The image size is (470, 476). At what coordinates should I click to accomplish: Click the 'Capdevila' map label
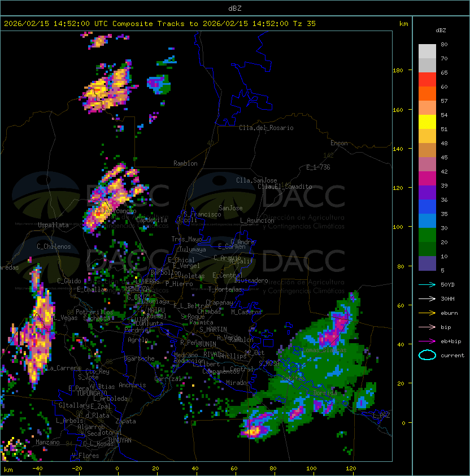click(151, 220)
